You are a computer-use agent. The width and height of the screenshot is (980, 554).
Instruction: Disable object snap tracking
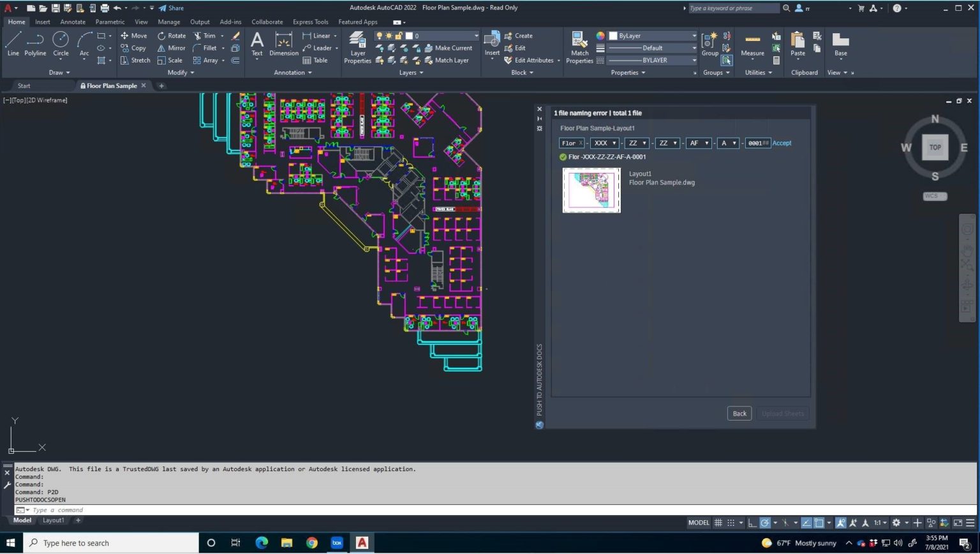pyautogui.click(x=786, y=522)
